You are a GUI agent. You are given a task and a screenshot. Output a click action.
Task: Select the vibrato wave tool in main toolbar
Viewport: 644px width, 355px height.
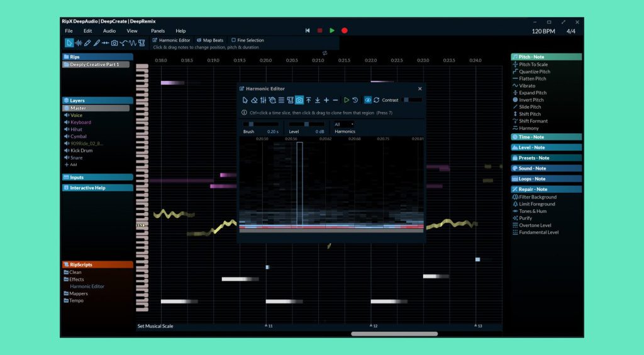(133, 43)
